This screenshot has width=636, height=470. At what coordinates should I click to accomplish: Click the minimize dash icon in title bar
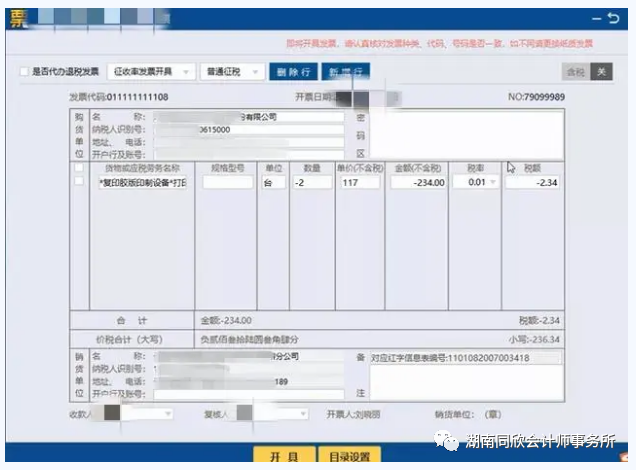tap(596, 19)
